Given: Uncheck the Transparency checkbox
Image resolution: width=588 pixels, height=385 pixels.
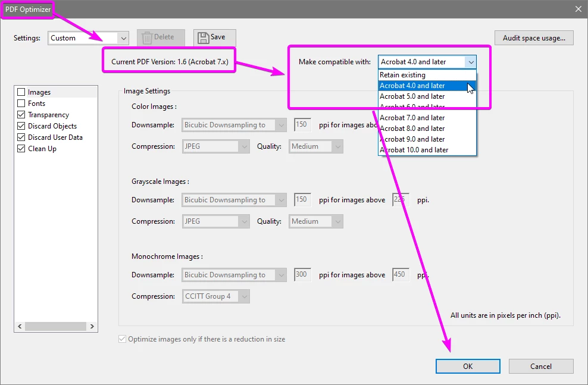Looking at the screenshot, I should coord(21,115).
